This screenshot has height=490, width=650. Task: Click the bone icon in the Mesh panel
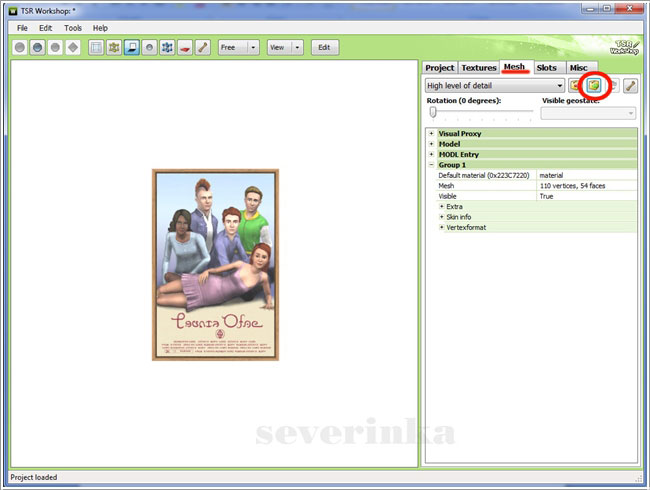(x=630, y=86)
